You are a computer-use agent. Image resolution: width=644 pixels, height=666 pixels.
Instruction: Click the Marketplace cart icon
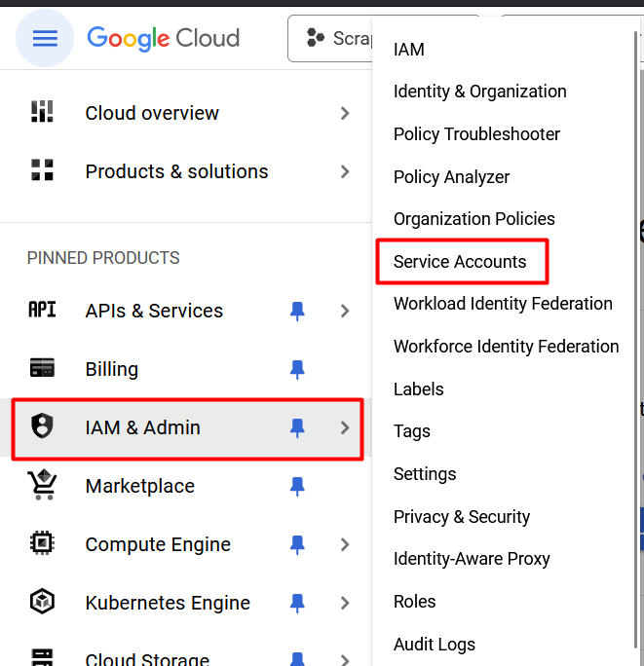pyautogui.click(x=42, y=485)
